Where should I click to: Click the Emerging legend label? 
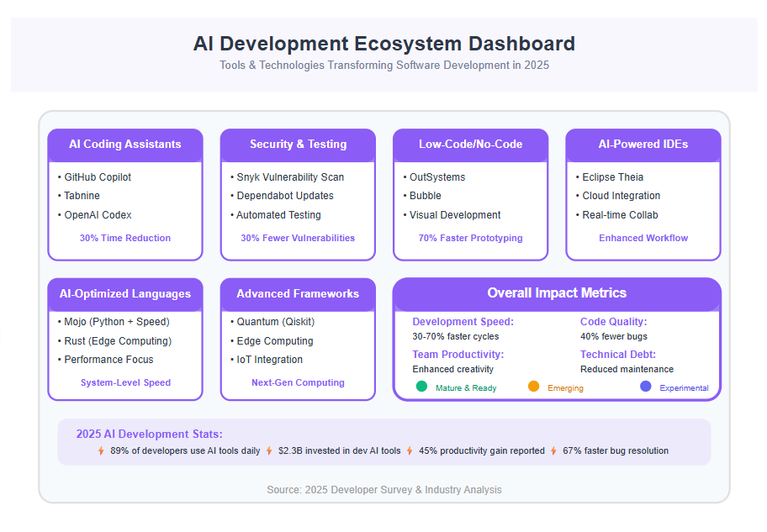(565, 387)
